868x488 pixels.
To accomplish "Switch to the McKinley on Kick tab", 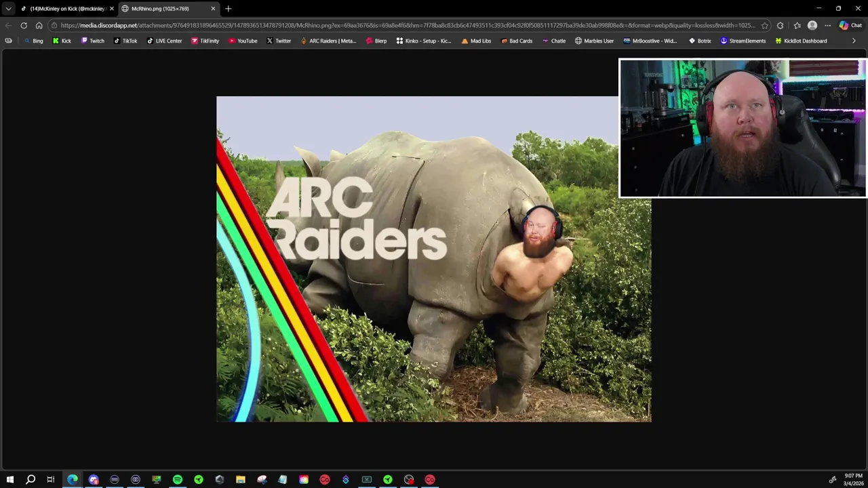I will [66, 9].
